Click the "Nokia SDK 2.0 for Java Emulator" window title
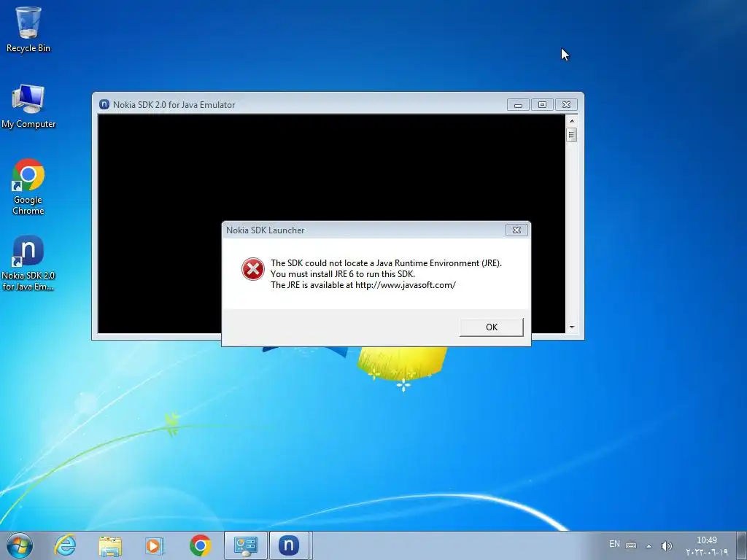747x560 pixels. [x=174, y=105]
